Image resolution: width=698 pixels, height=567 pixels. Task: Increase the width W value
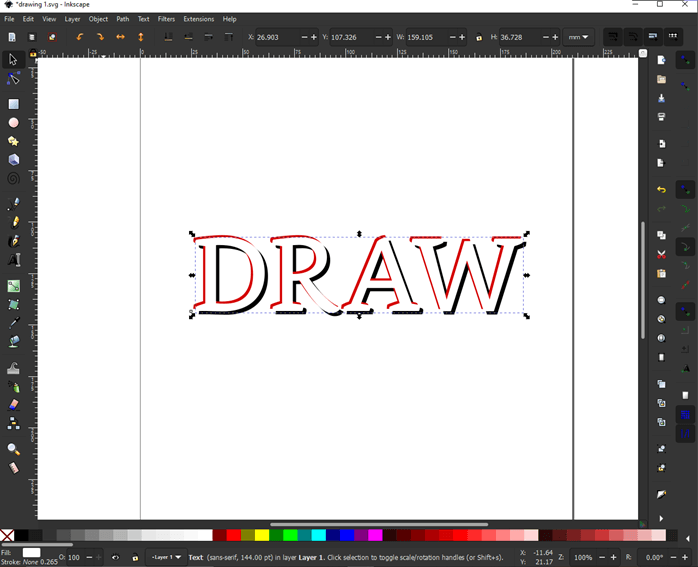(x=462, y=37)
